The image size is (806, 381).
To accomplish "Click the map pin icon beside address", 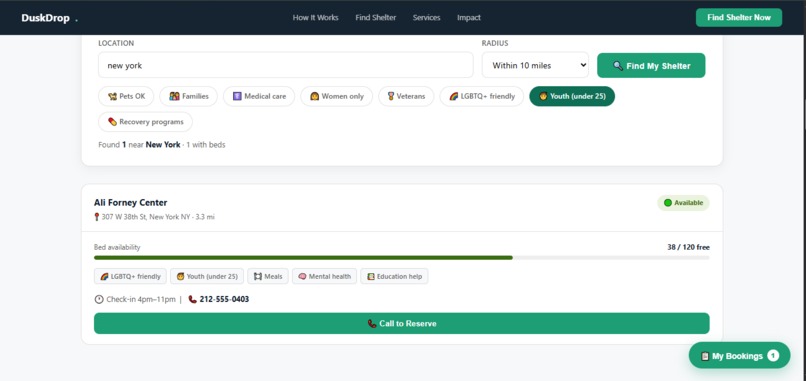I will (x=97, y=217).
